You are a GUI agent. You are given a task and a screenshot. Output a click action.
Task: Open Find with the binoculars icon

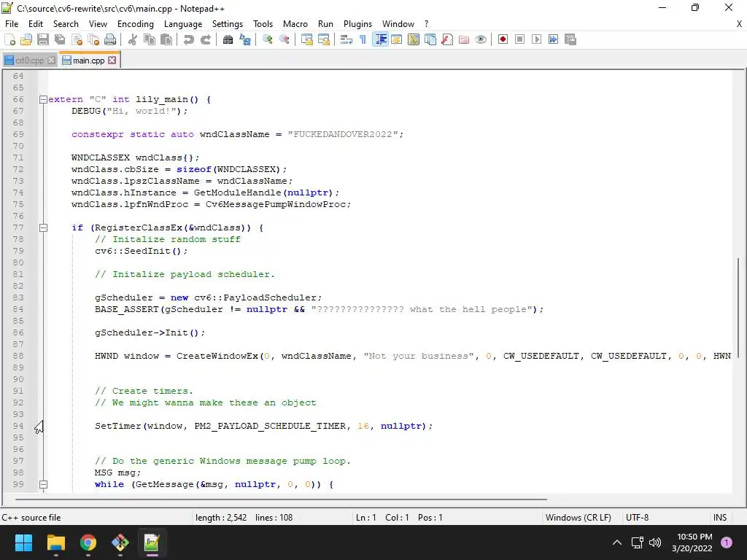[x=228, y=39]
